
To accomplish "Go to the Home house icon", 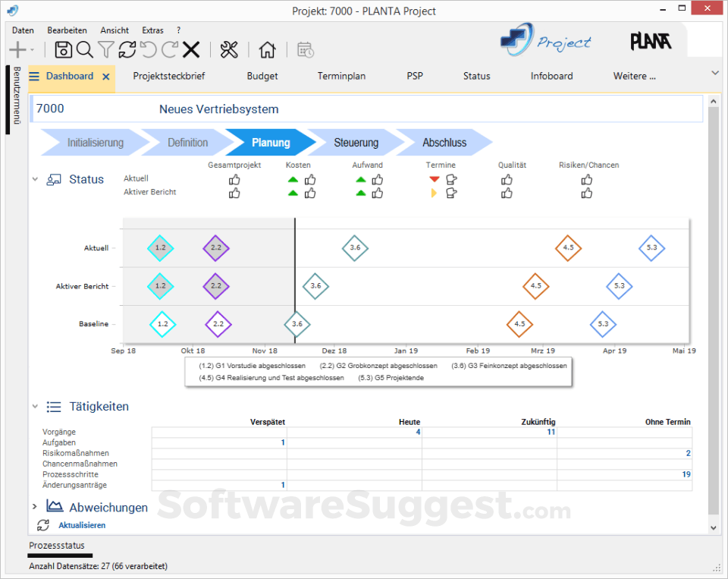I will pos(267,49).
